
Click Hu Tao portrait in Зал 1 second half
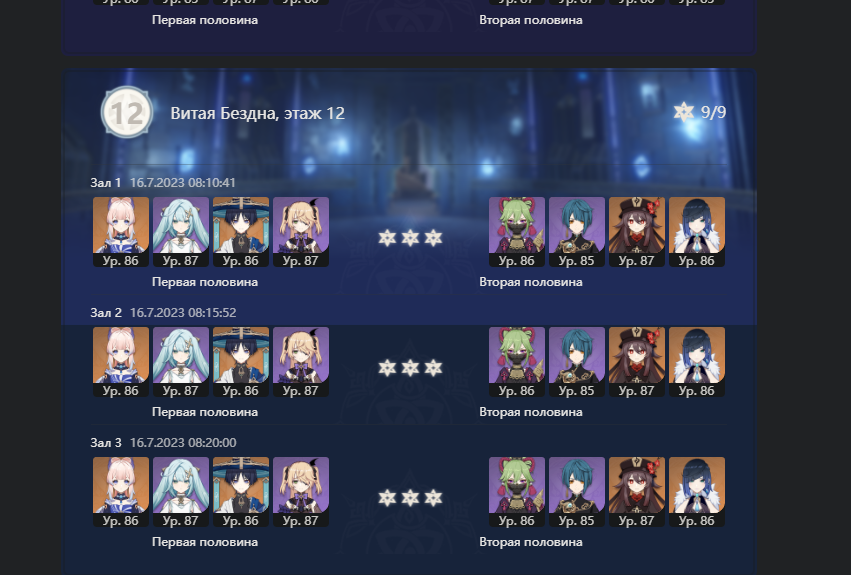click(637, 232)
